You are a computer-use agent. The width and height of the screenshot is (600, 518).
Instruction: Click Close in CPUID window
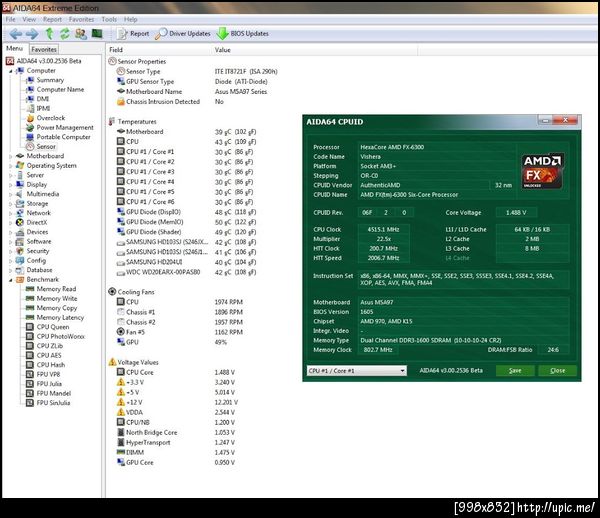pos(558,370)
